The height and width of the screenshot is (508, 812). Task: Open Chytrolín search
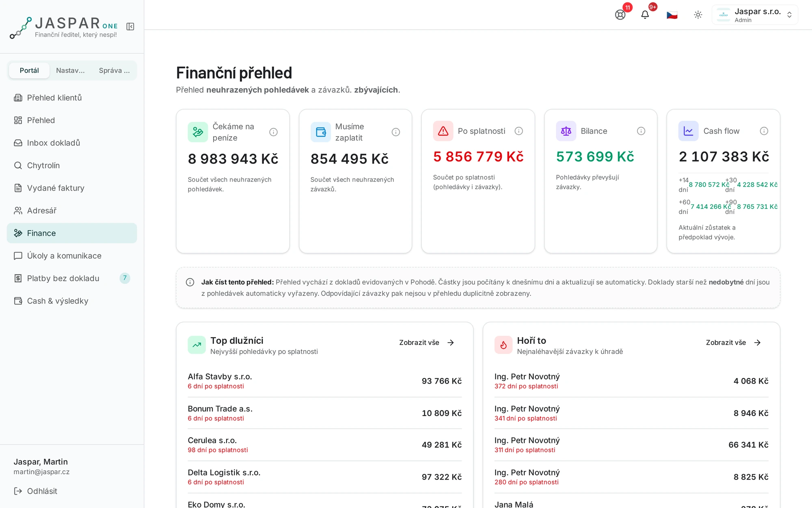tap(72, 165)
